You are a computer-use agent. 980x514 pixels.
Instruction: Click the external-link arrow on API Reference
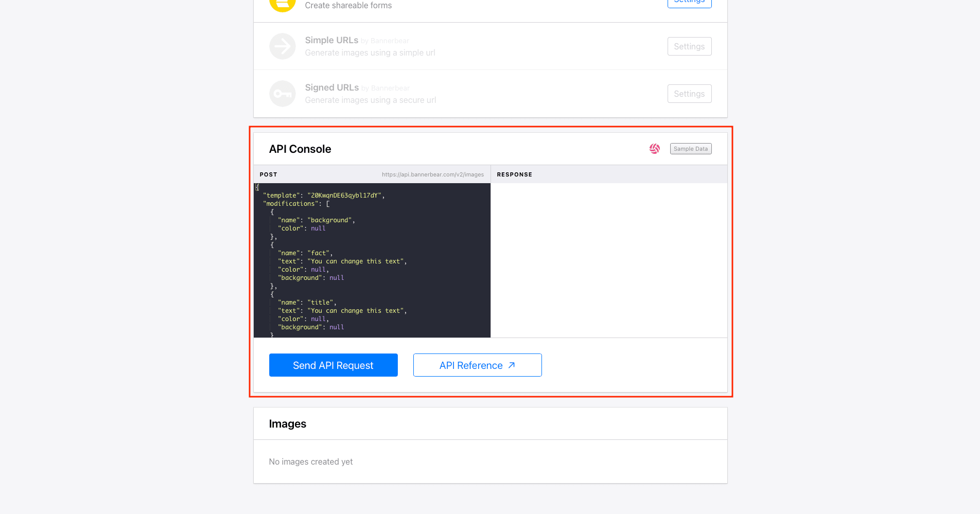click(x=511, y=365)
